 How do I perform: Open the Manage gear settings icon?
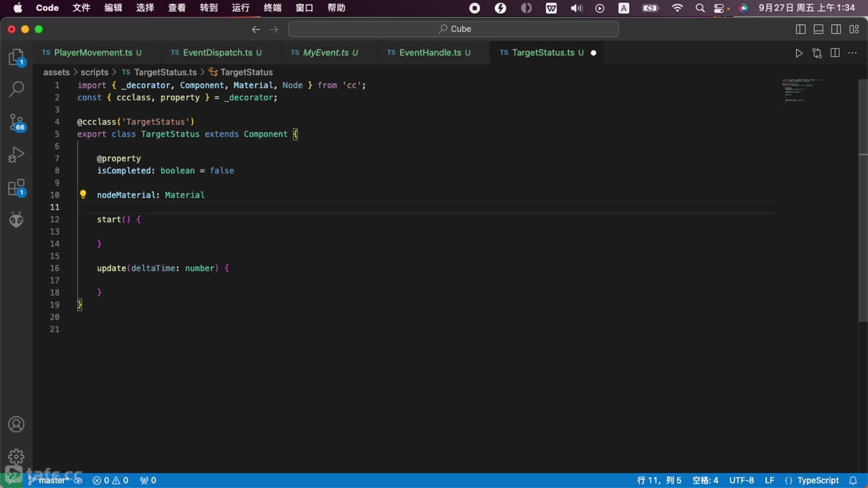tap(16, 456)
